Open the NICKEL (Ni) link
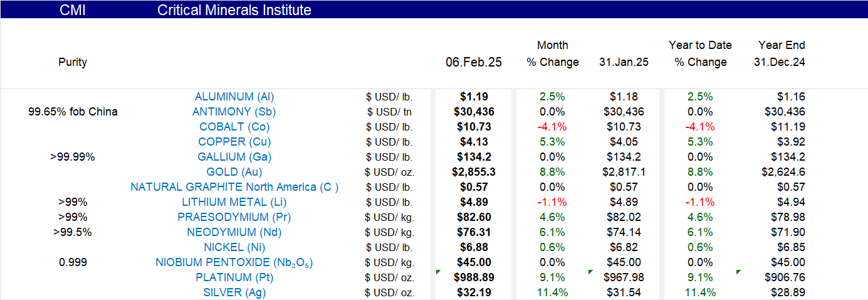 234,247
